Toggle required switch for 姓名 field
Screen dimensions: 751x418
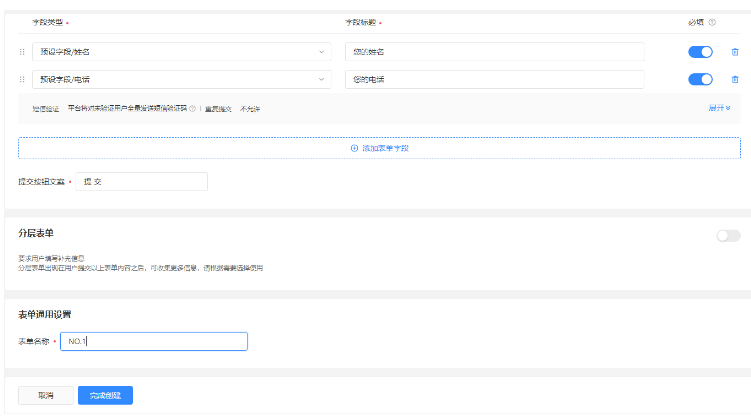pyautogui.click(x=700, y=52)
